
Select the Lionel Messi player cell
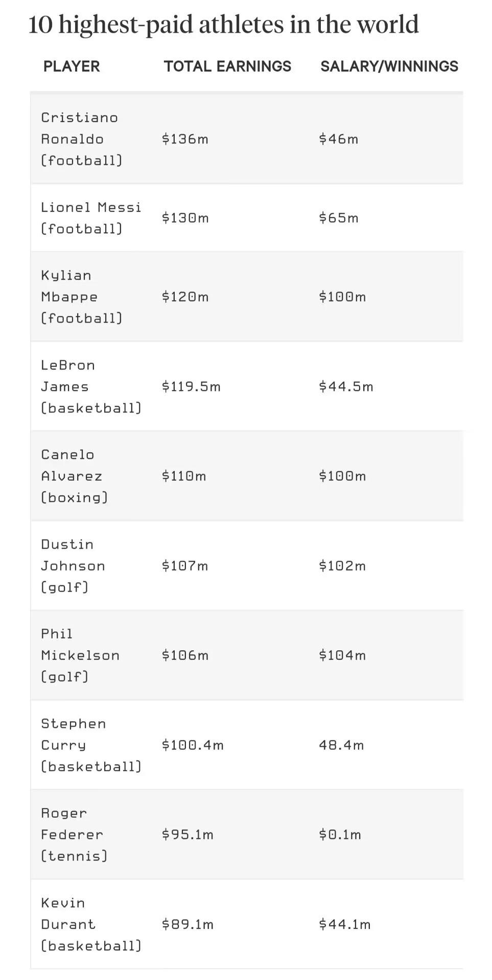point(91,218)
